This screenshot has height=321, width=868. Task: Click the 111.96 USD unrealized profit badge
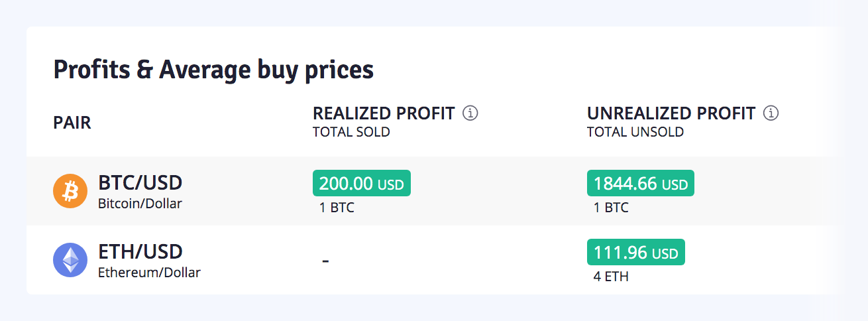click(635, 252)
